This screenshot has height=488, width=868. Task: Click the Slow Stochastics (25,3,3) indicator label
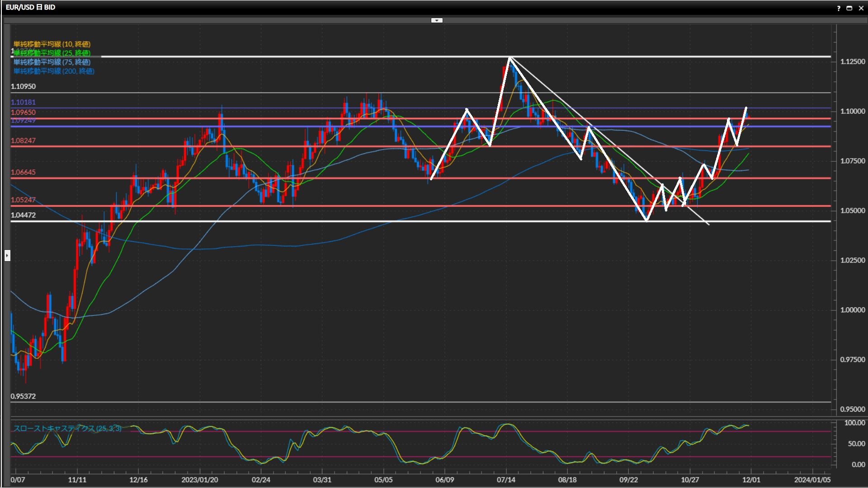tap(67, 428)
